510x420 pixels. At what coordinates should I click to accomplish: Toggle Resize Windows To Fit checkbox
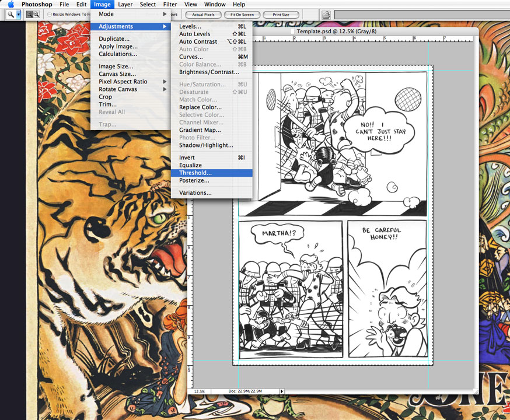(x=50, y=15)
